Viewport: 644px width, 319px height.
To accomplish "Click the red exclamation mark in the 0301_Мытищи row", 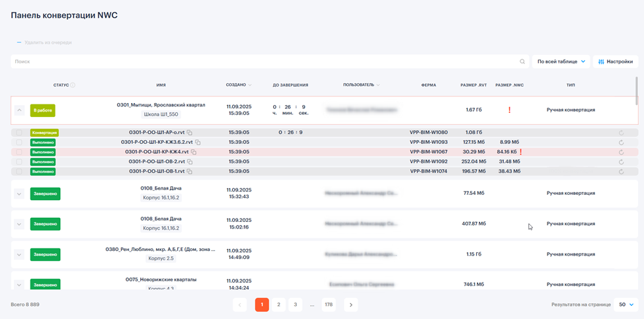I will 509,110.
